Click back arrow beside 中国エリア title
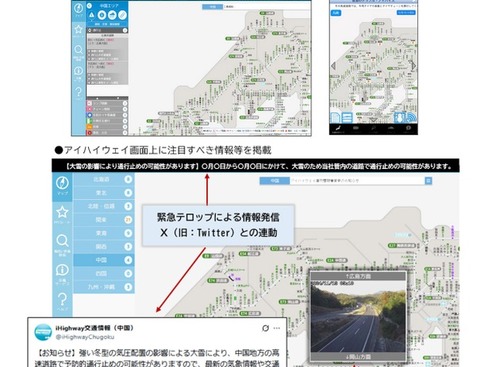This screenshot has height=367, width=500. [x=89, y=6]
